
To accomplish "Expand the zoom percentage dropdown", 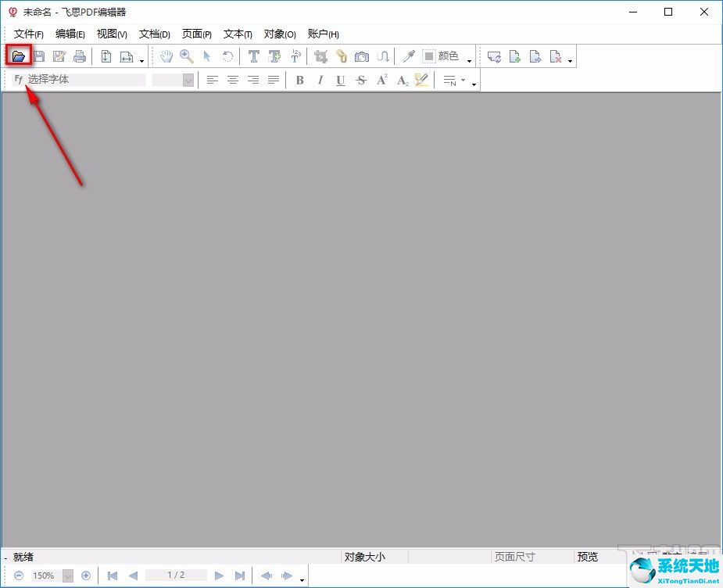I will click(x=67, y=575).
